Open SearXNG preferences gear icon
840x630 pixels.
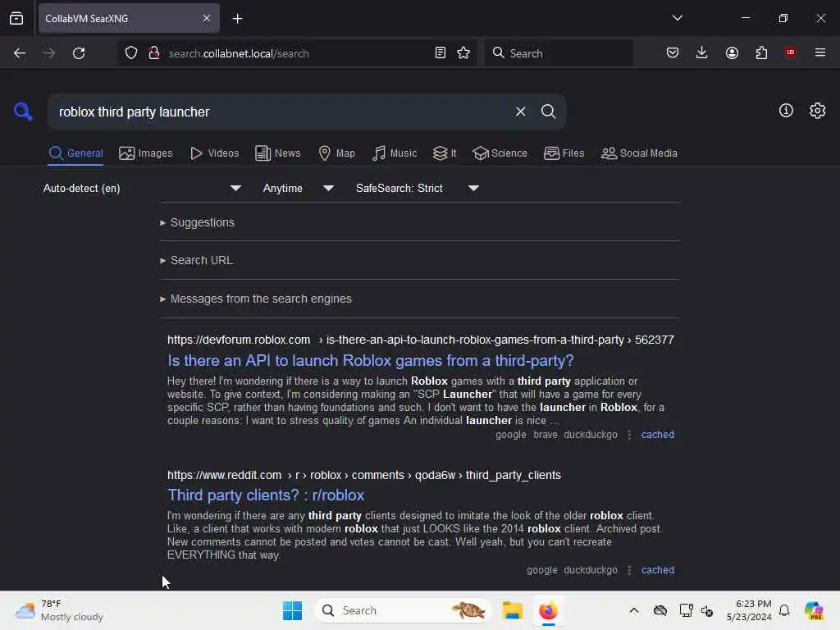818,111
